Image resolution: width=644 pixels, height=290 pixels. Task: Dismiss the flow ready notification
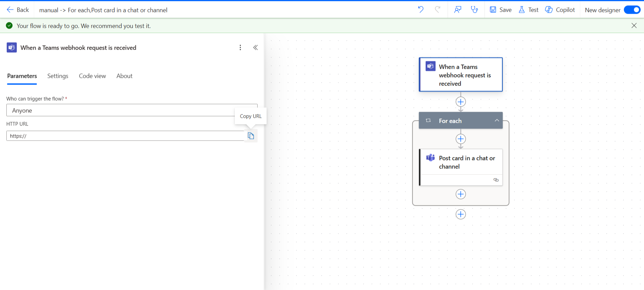(x=634, y=26)
